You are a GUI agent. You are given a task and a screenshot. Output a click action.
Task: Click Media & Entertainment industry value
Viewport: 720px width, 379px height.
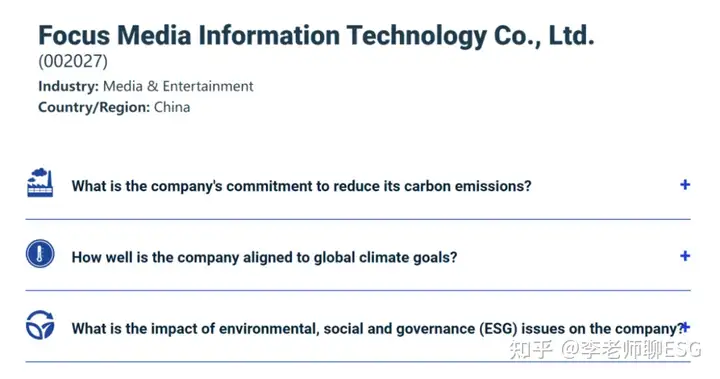178,86
